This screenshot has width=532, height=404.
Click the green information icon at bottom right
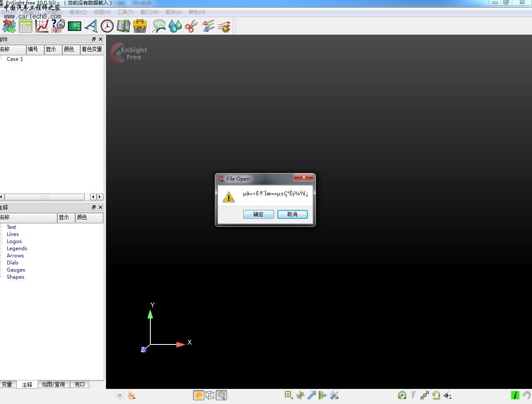tap(515, 395)
